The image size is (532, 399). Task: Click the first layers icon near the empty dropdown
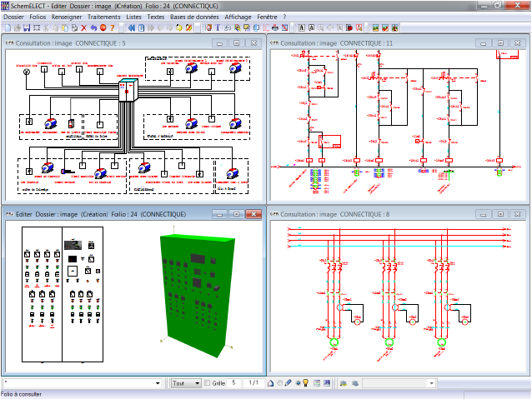(x=344, y=383)
